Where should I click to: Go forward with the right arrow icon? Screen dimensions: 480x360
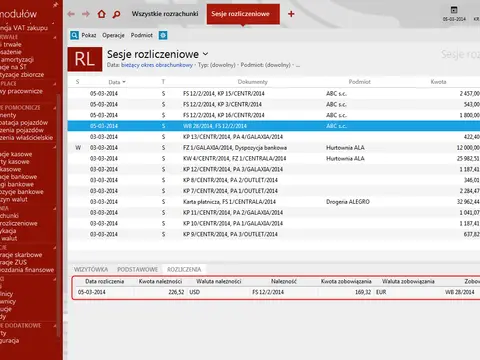pos(86,14)
